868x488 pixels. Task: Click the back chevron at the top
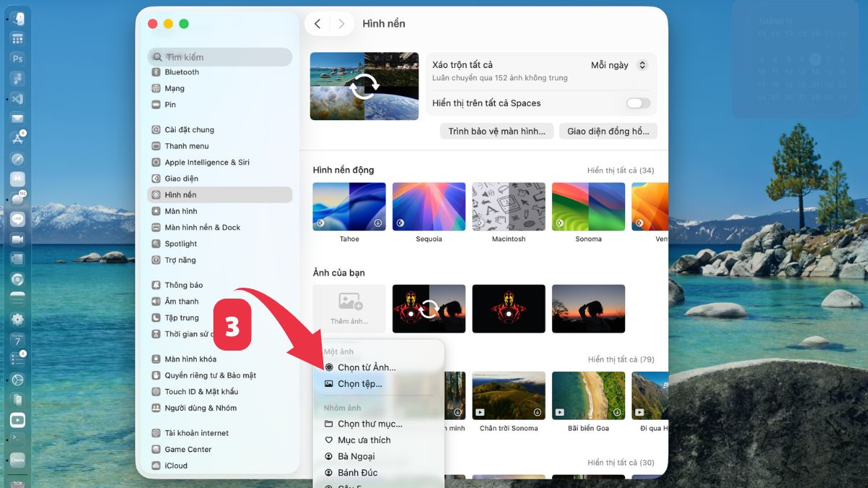pyautogui.click(x=318, y=23)
